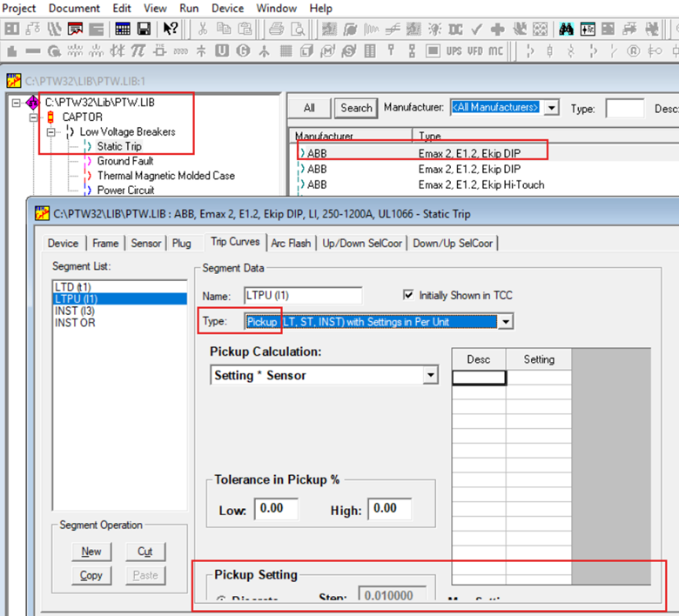Click the context help arrow icon

coord(171,29)
